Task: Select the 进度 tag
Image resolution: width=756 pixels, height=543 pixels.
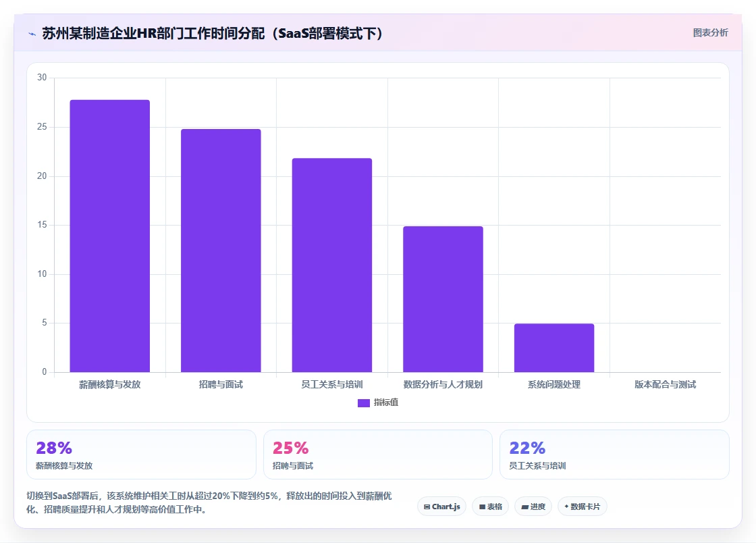Action: point(533,507)
